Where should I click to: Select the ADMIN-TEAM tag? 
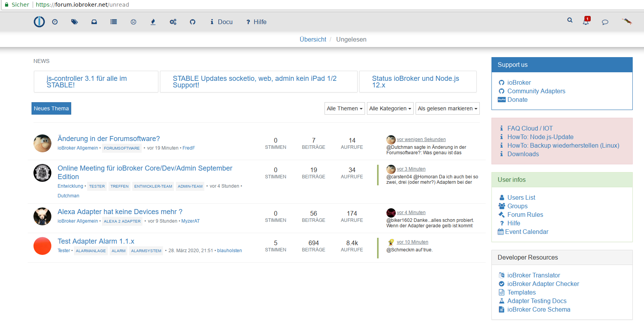click(x=190, y=186)
